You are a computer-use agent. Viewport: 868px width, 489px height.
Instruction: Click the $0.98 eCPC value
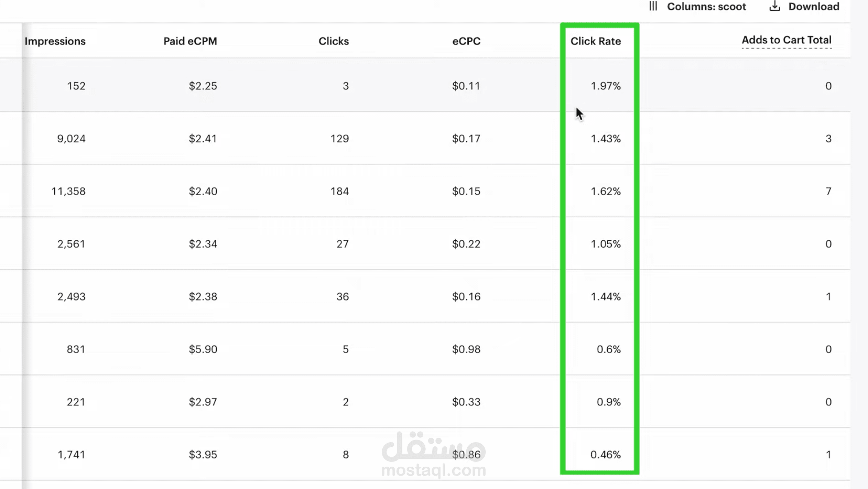[x=466, y=349]
